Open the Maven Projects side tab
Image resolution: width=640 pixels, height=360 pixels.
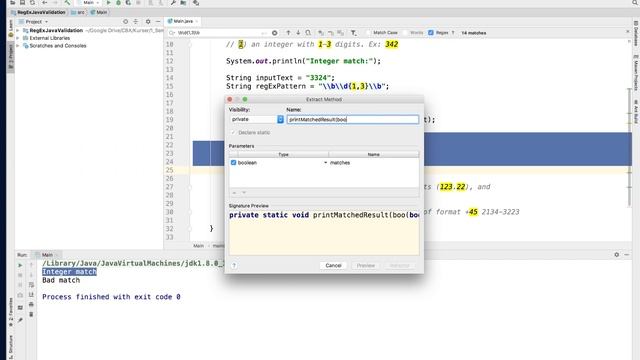pyautogui.click(x=636, y=73)
